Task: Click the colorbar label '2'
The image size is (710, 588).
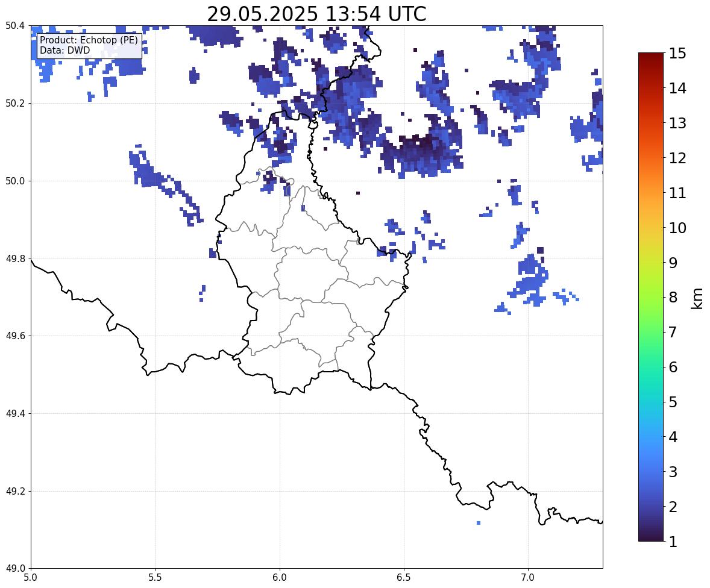Action: tap(673, 507)
